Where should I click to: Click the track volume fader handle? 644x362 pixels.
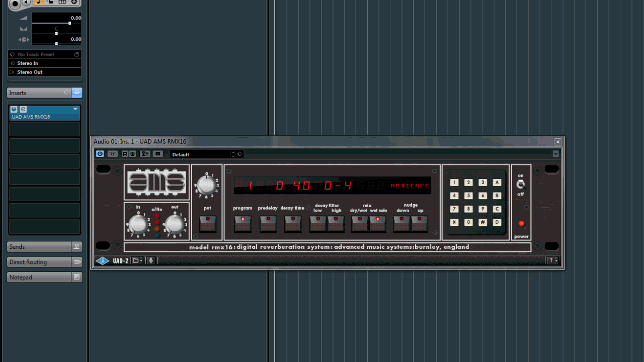[69, 23]
